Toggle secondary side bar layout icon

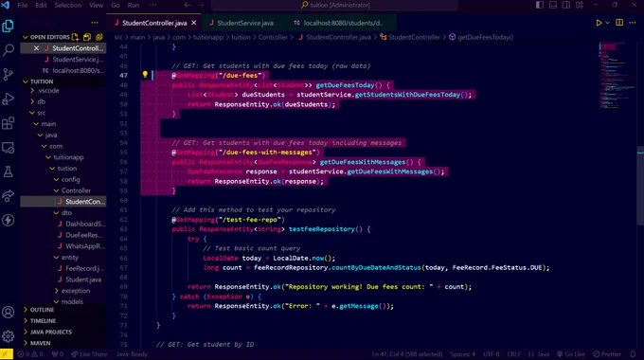pos(566,5)
